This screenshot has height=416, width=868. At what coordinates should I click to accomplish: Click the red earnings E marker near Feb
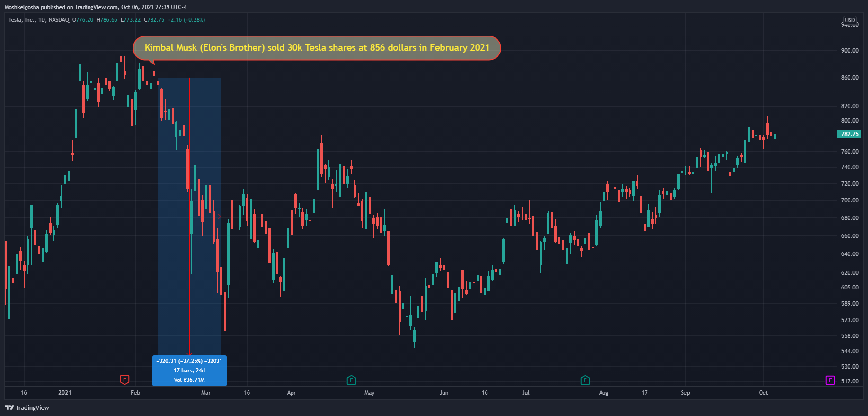(x=124, y=380)
